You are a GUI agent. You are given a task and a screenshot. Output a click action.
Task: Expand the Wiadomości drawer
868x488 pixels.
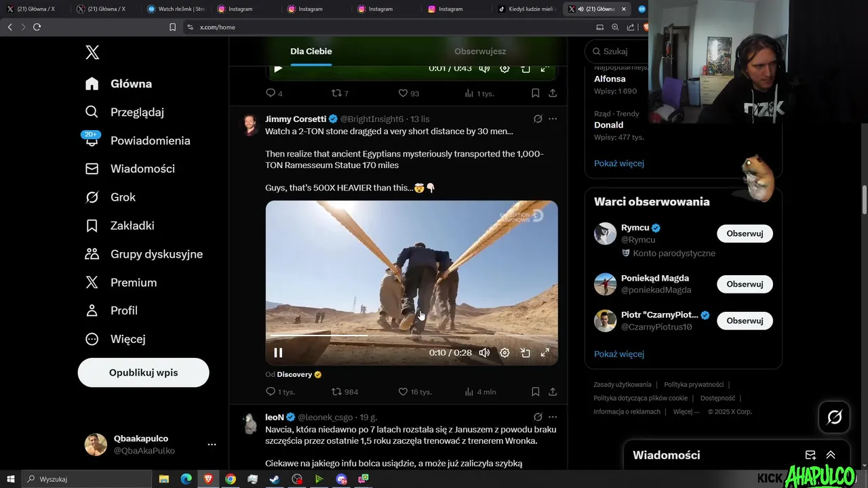[x=831, y=455]
